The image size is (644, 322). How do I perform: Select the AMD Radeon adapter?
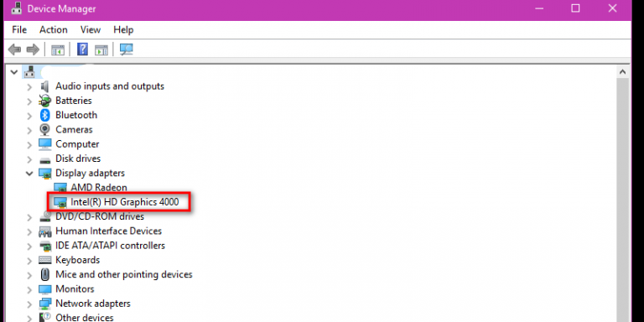99,188
